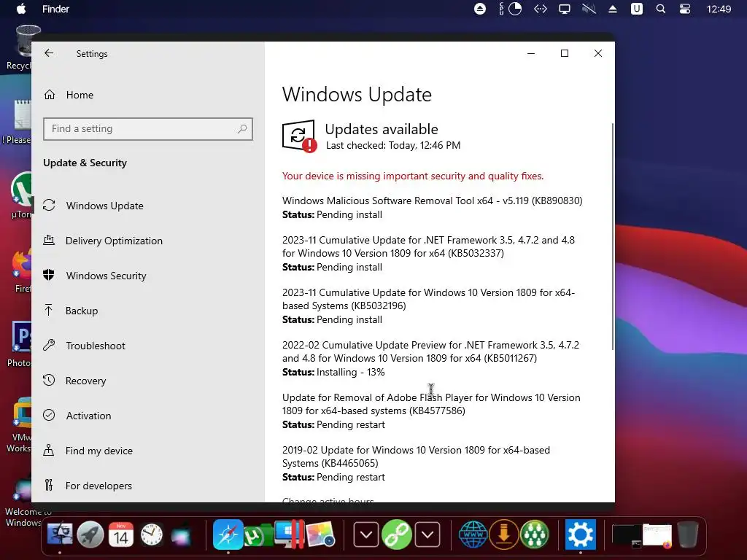Maximize the Settings window
747x560 pixels.
pos(565,53)
